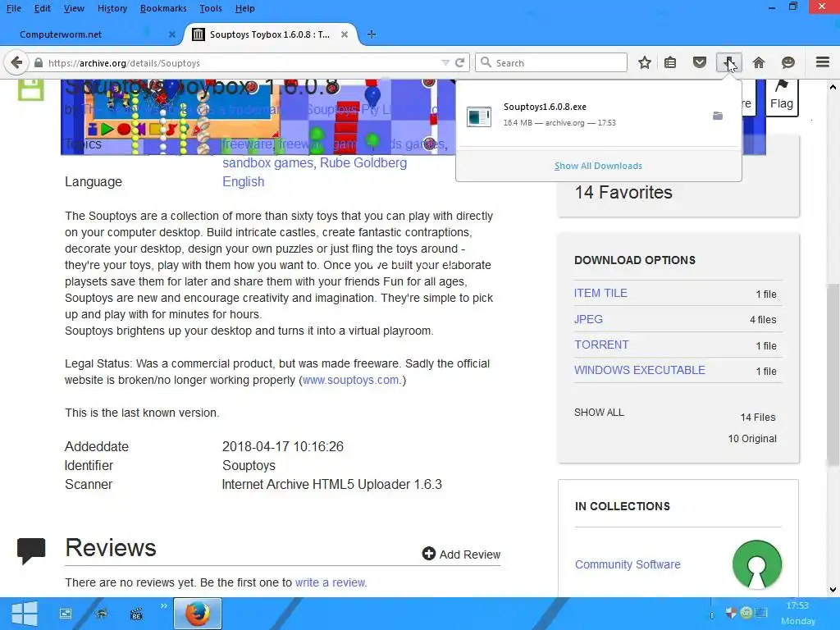Click the browser back arrow button
The image size is (840, 630).
click(16, 62)
